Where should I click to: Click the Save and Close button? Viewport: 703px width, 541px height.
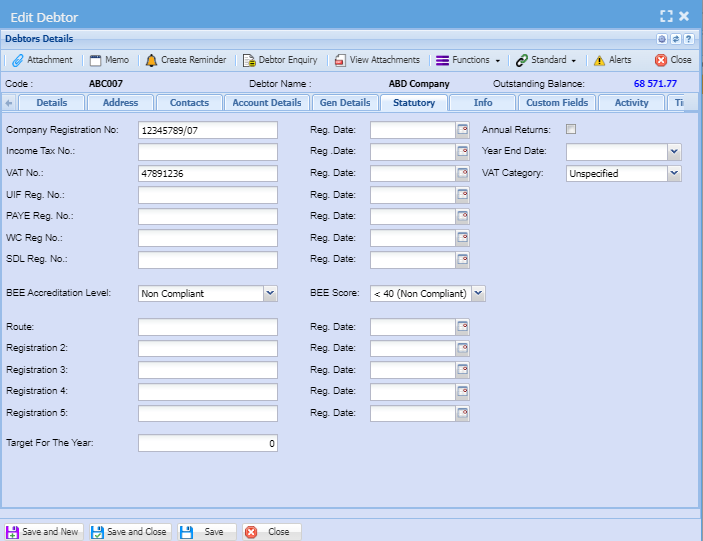coord(131,532)
